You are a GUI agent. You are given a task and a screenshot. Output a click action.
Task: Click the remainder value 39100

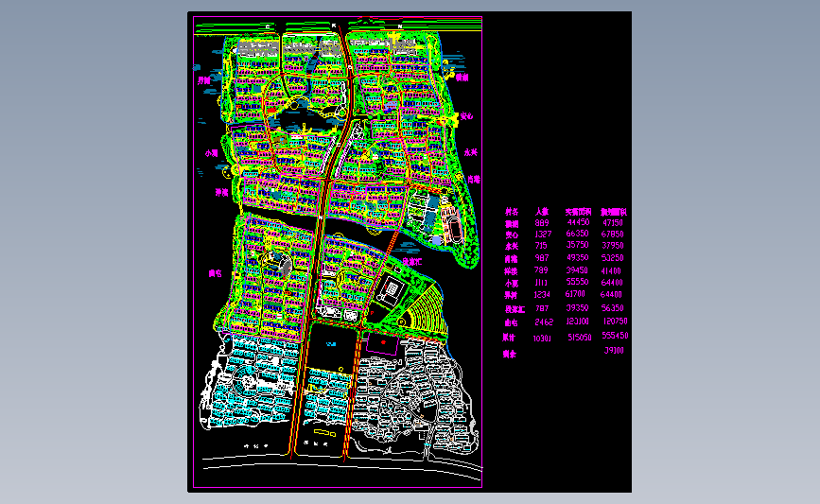(614, 350)
